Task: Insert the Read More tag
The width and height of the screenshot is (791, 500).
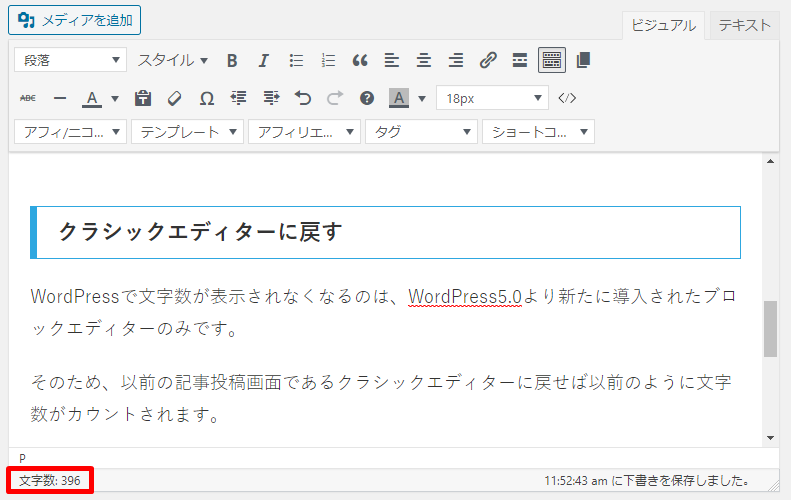Action: tap(519, 60)
